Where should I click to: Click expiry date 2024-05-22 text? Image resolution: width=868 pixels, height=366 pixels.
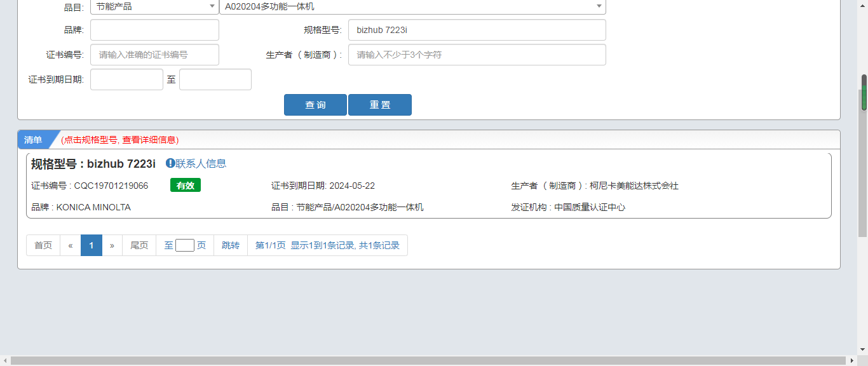point(352,186)
